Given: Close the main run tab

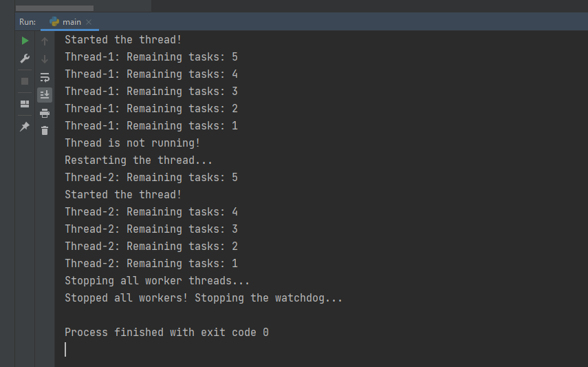Looking at the screenshot, I should (89, 22).
